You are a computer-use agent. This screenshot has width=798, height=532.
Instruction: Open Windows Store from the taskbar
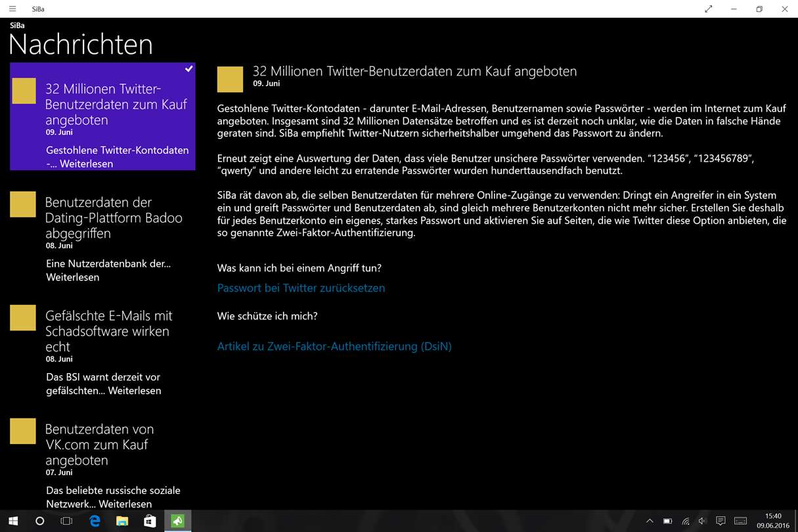click(150, 521)
